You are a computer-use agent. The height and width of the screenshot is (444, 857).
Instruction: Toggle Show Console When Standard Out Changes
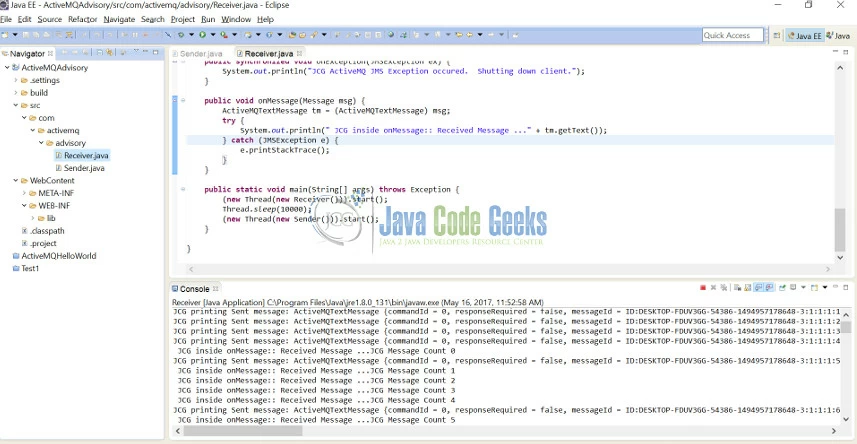[x=759, y=288]
